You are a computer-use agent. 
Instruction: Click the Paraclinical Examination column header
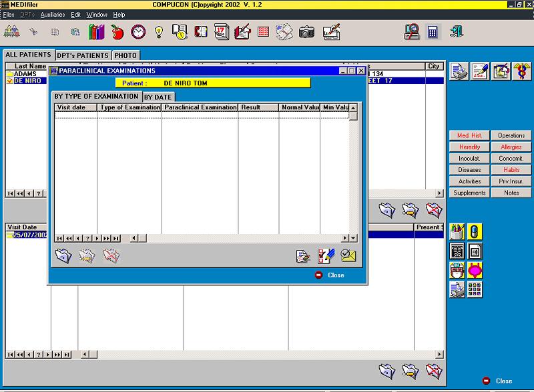click(200, 107)
